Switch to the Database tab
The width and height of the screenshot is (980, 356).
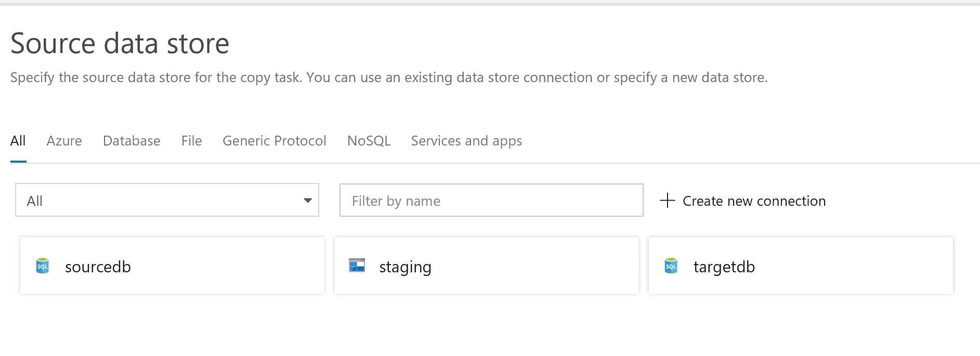point(132,141)
